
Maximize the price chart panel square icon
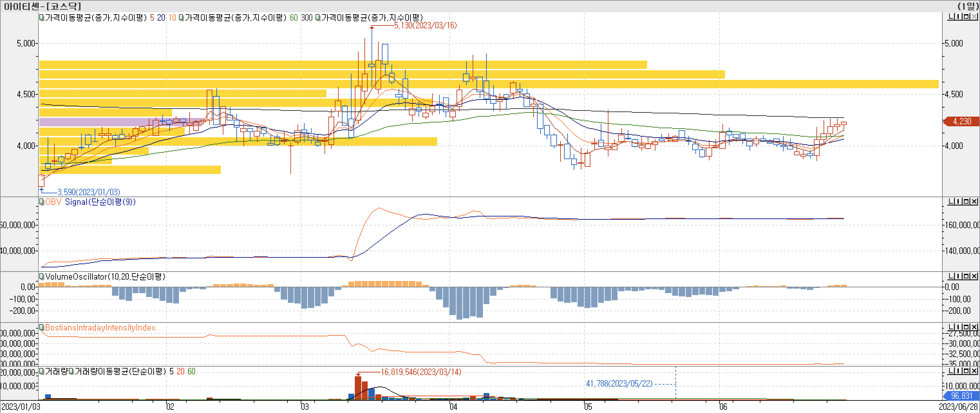pyautogui.click(x=966, y=16)
